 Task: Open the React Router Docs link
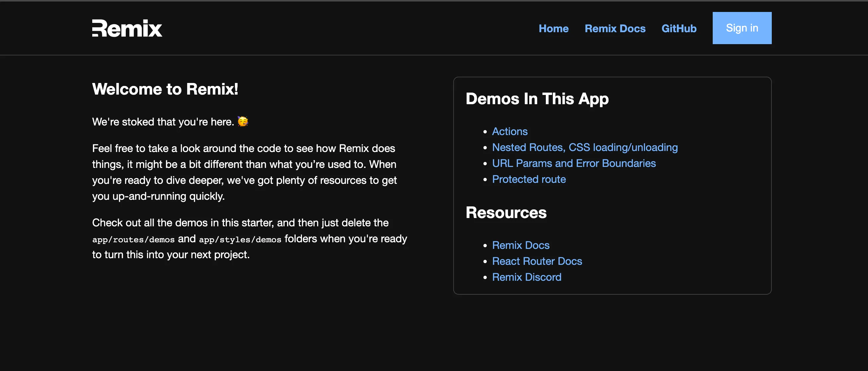pos(537,261)
